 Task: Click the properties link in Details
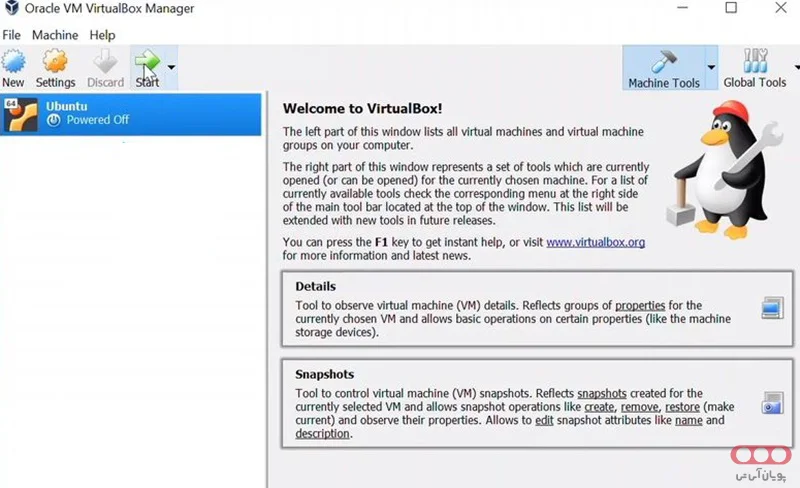[639, 305]
